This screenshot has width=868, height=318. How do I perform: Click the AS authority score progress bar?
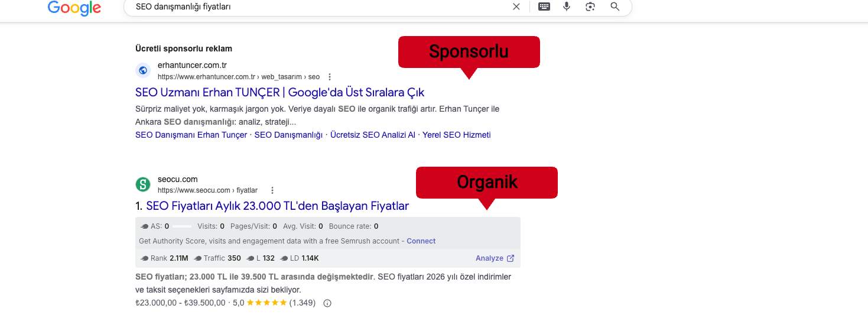pyautogui.click(x=182, y=226)
